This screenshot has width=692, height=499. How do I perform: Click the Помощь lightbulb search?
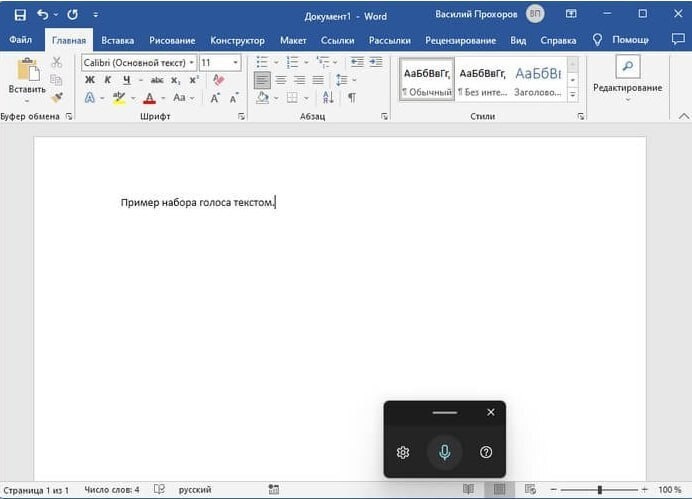tap(597, 40)
